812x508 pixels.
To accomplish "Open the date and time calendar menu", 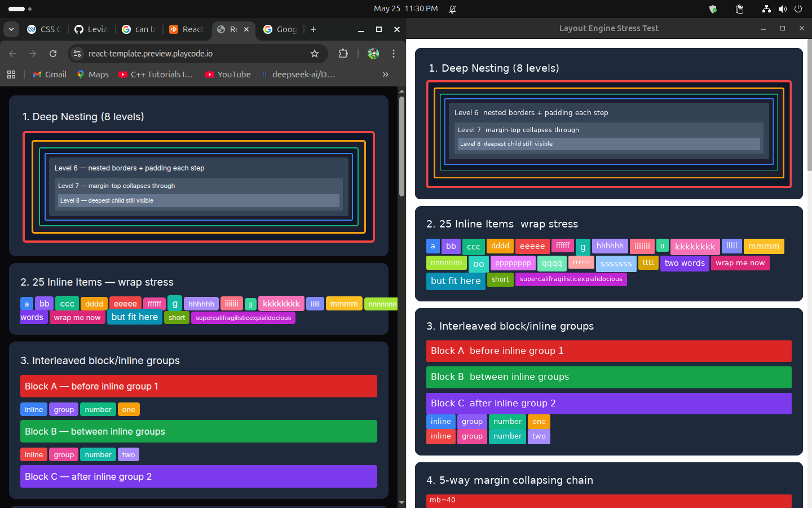I will [406, 9].
